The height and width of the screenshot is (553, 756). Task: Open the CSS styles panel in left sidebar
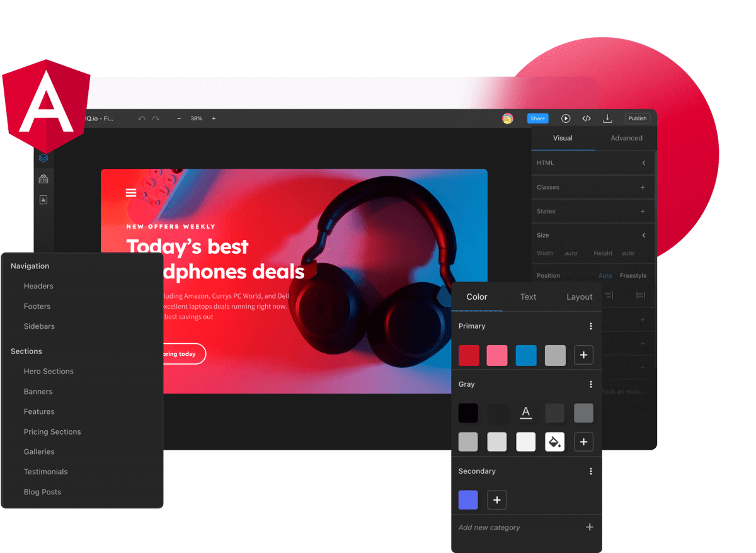(x=43, y=178)
